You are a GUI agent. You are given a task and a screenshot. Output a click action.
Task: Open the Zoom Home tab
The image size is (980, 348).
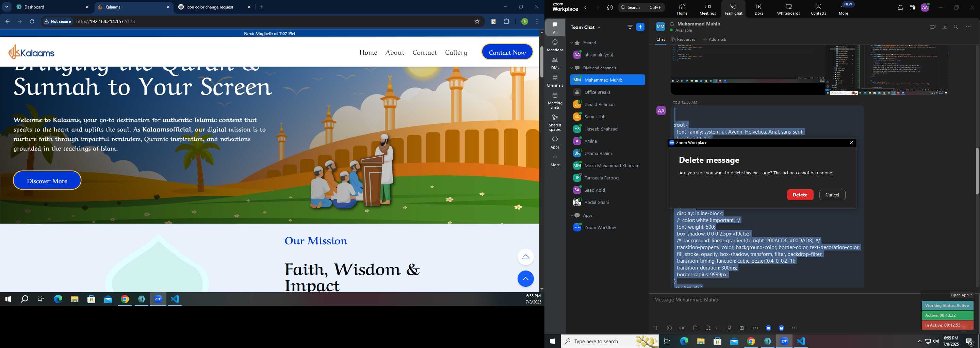point(682,9)
